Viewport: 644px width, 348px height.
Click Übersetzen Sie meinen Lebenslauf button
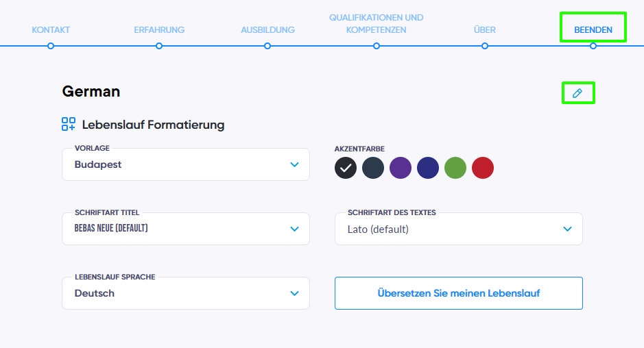[459, 293]
